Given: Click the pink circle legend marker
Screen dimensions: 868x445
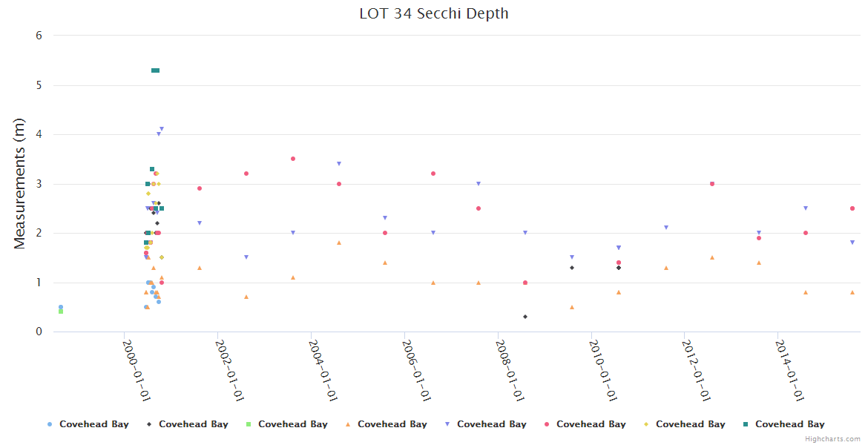Looking at the screenshot, I should [x=547, y=424].
